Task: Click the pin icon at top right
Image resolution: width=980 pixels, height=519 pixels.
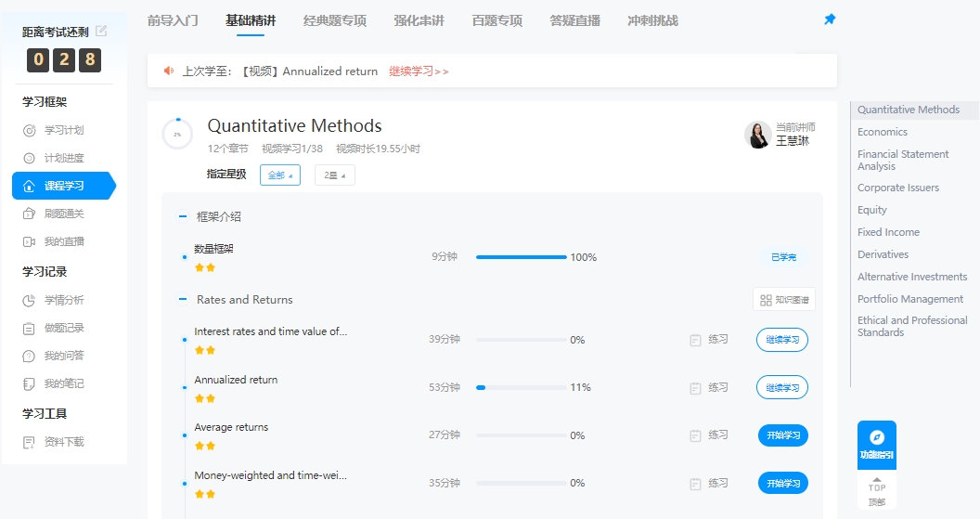Action: click(x=830, y=19)
